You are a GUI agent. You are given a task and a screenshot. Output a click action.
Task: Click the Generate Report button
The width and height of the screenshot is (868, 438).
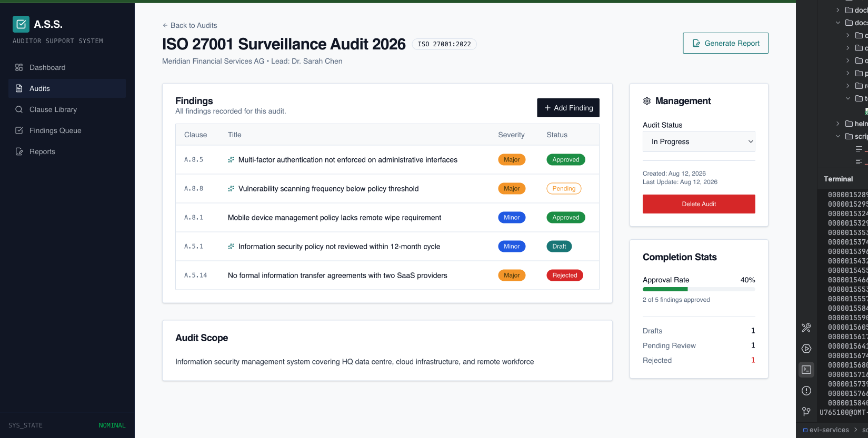[725, 43]
